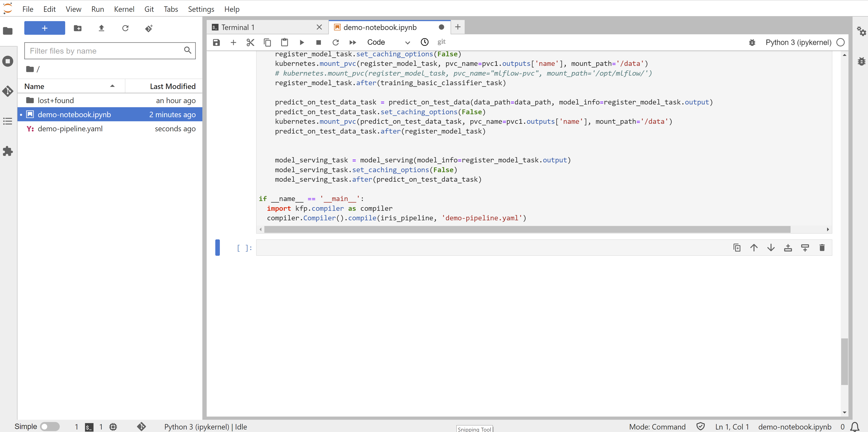The height and width of the screenshot is (432, 868).
Task: Open the Help menu
Action: 232,9
